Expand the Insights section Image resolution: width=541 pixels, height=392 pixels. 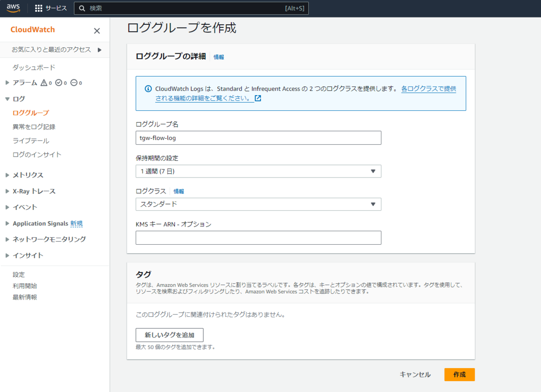[x=7, y=255]
